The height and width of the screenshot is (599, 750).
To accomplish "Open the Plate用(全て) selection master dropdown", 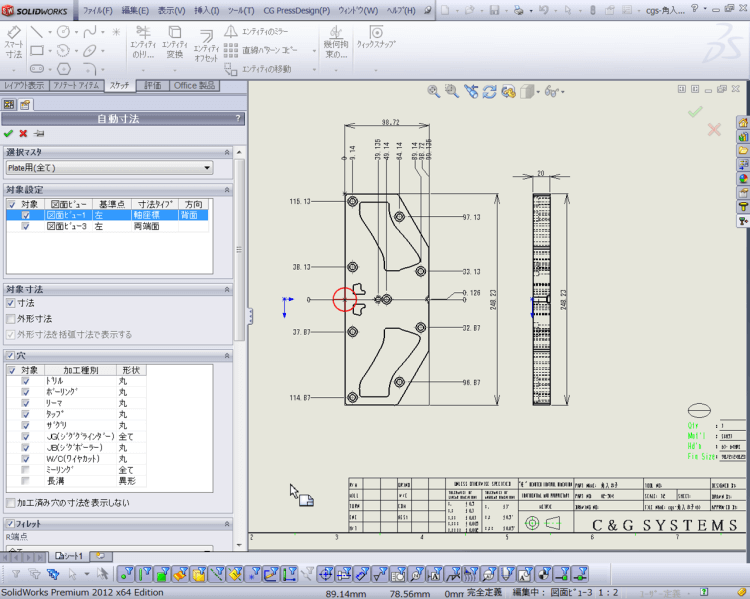I will (109, 168).
